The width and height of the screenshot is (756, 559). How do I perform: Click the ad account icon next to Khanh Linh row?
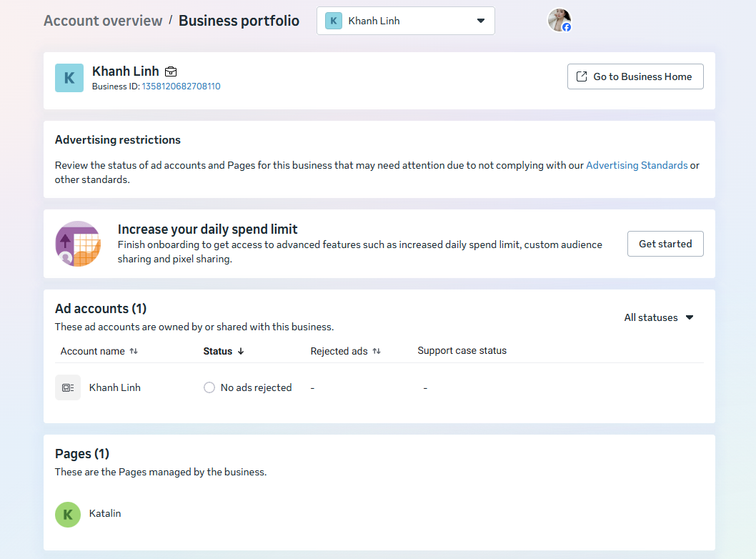(x=68, y=387)
